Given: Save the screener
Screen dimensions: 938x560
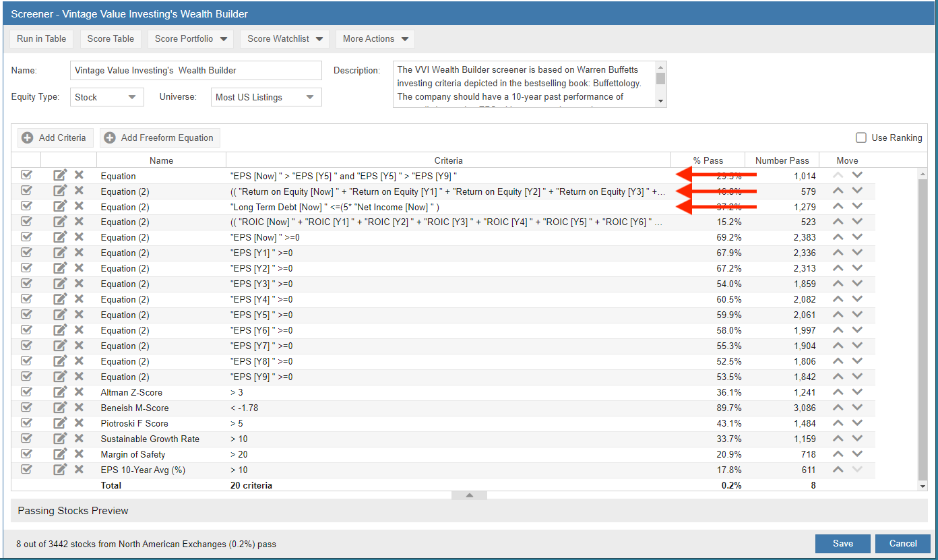Looking at the screenshot, I should (x=842, y=544).
